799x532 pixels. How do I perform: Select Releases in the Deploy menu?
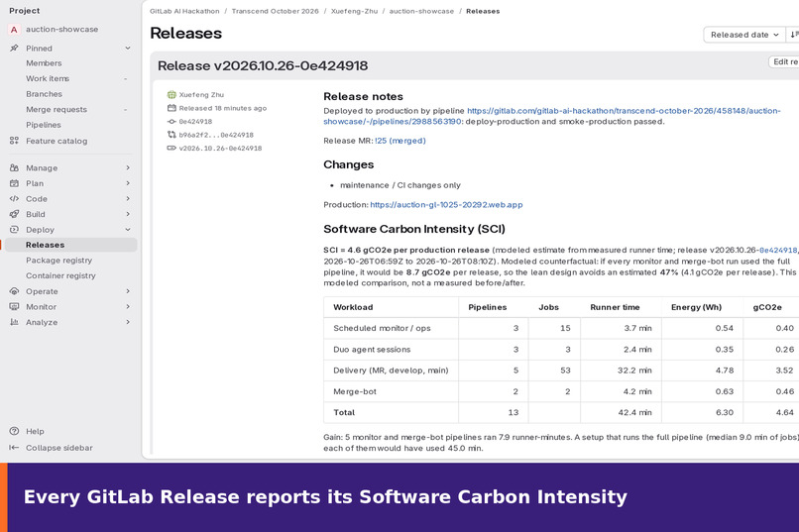click(69, 245)
